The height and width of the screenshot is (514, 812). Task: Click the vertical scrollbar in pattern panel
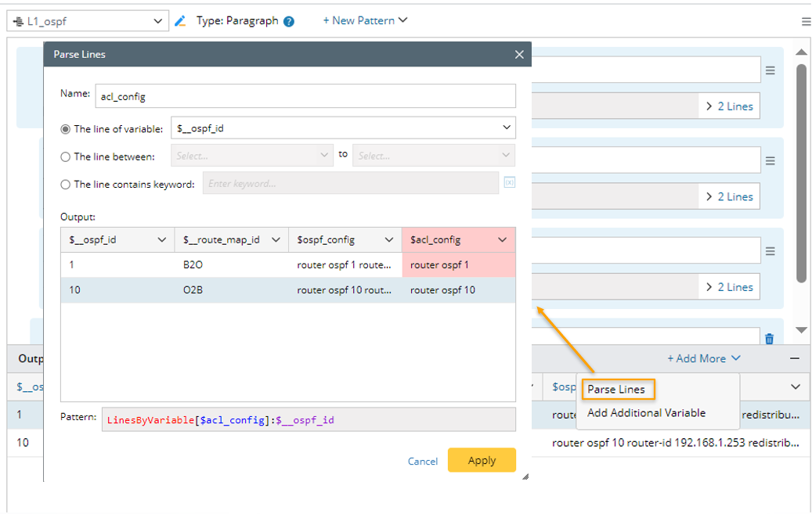click(x=801, y=172)
